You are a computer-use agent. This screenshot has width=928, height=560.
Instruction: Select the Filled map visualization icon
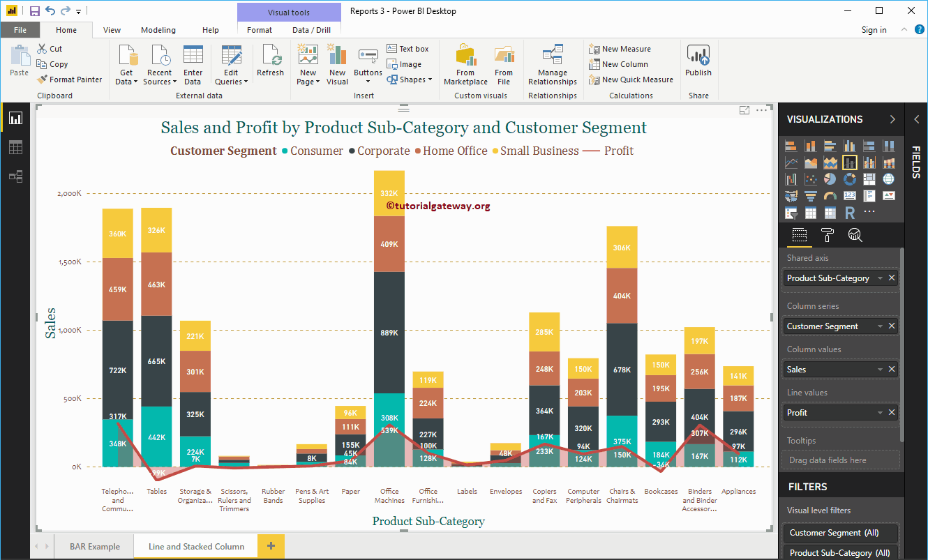point(791,195)
